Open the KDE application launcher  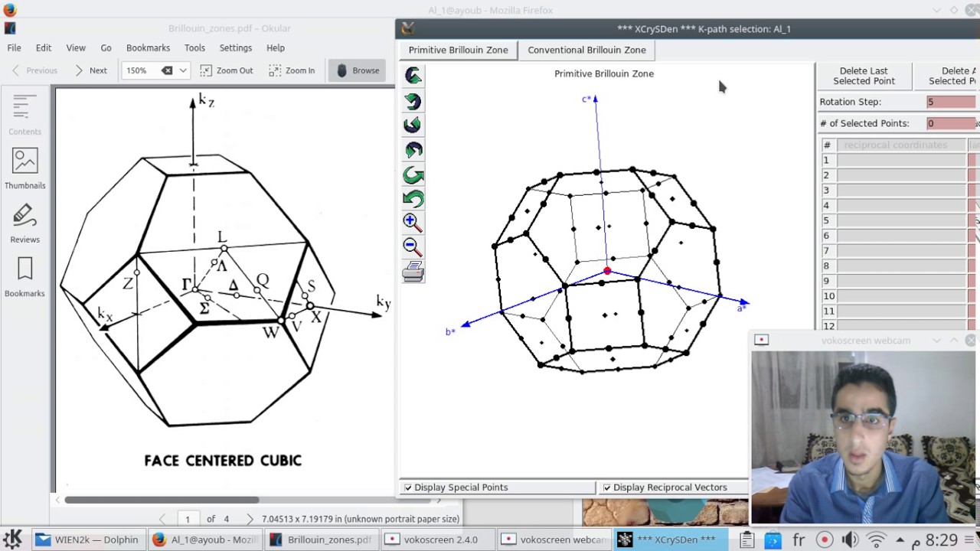click(x=12, y=539)
